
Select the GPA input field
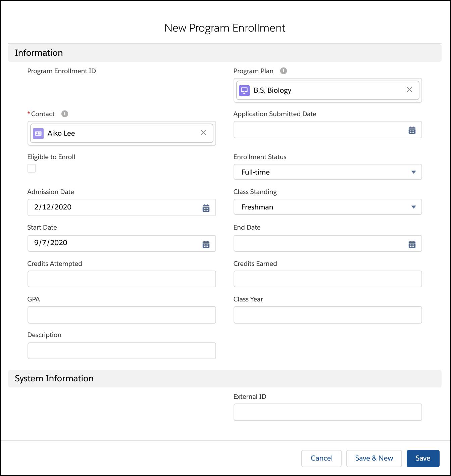click(121, 315)
